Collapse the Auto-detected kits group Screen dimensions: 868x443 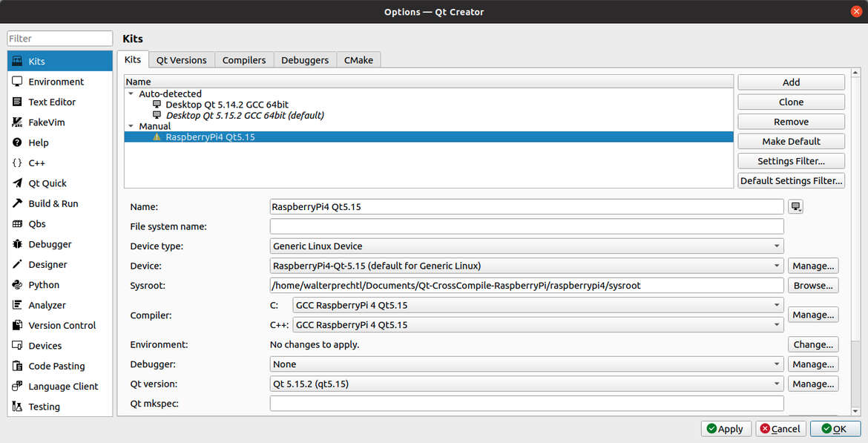click(131, 93)
